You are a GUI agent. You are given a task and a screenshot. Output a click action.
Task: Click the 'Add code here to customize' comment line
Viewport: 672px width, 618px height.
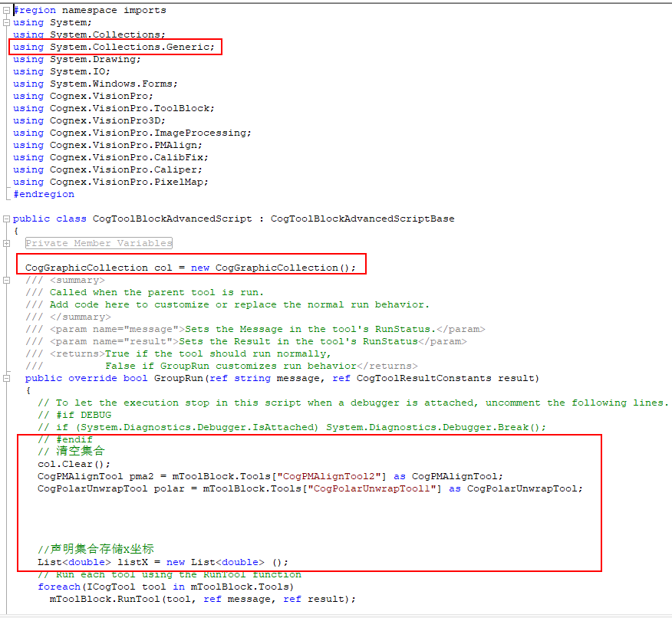[x=227, y=304]
